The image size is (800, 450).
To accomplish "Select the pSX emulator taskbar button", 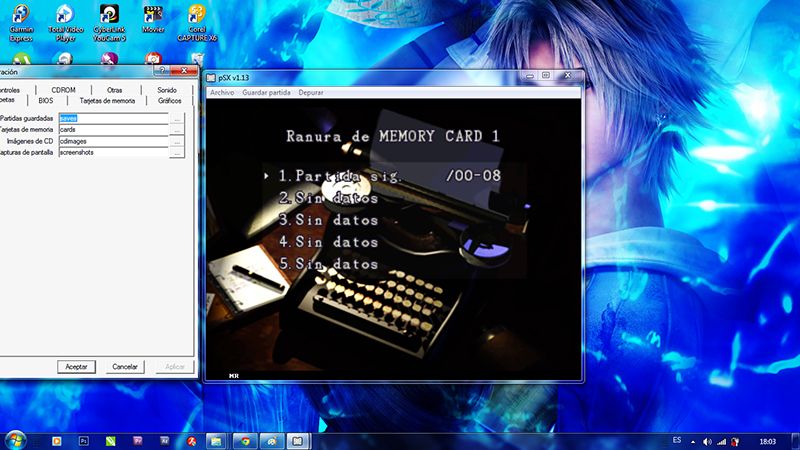I will click(298, 441).
